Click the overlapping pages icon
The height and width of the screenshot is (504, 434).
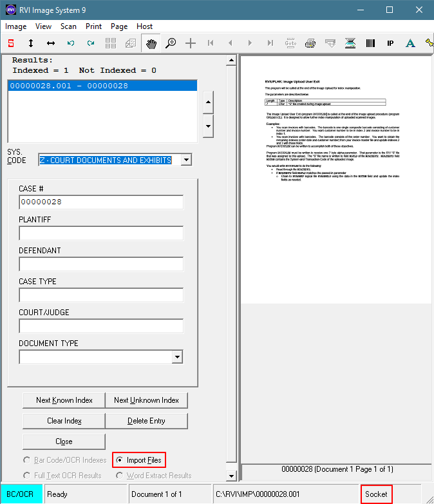[x=131, y=43]
